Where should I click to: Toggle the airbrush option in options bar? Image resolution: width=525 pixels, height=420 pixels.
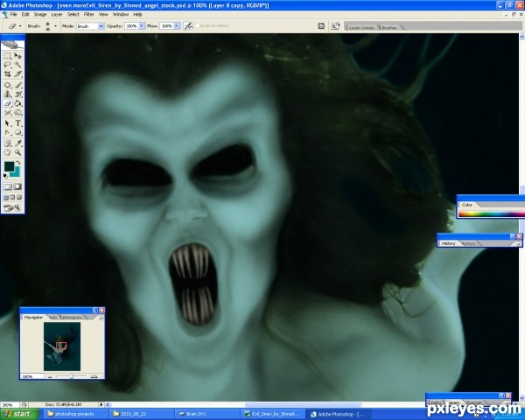188,25
